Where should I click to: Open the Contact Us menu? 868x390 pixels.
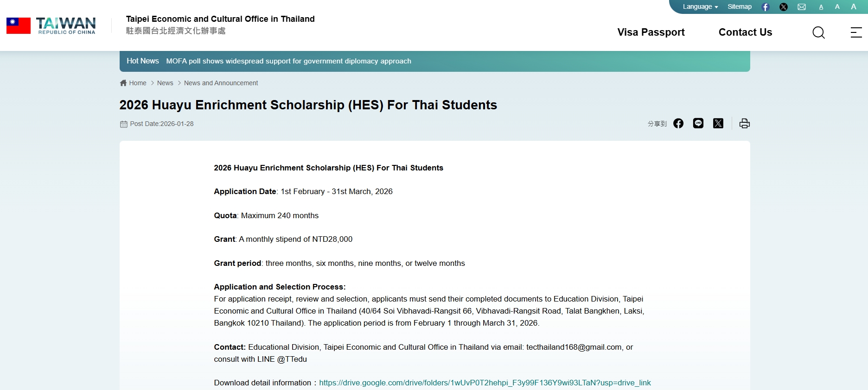pos(745,32)
